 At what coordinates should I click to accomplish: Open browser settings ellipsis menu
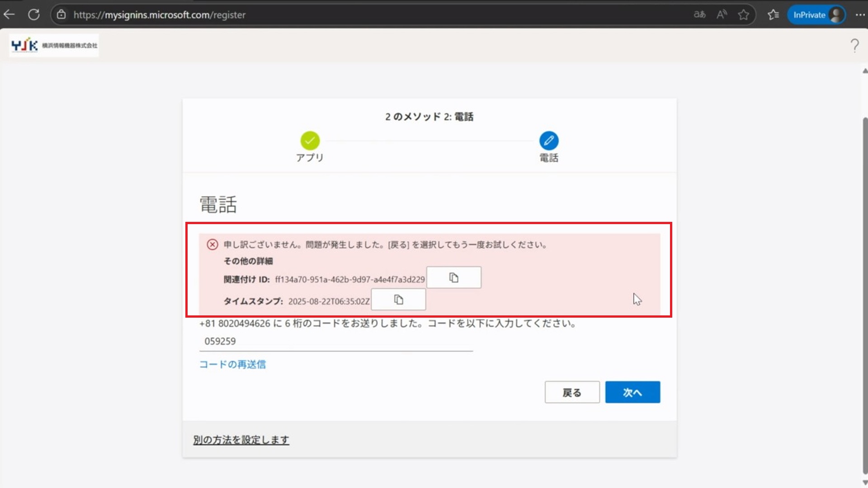click(x=860, y=14)
